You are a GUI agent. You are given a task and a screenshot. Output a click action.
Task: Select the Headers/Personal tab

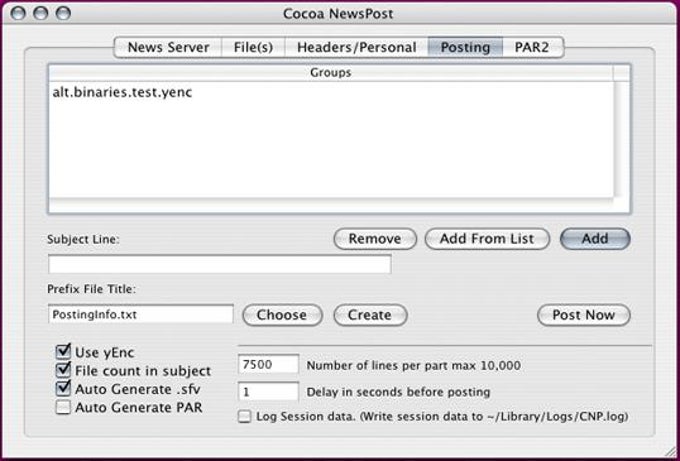tap(356, 47)
